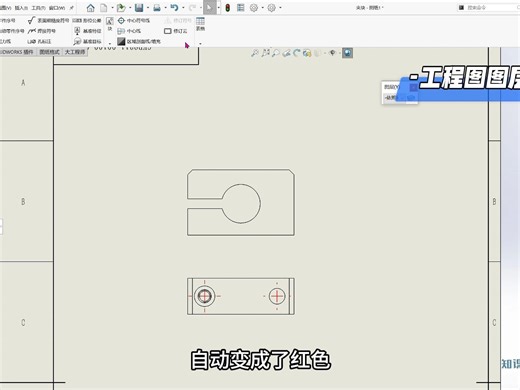Expand the Tables (表格) dropdown arrow
Screen dimensions: 520x390
point(200,43)
